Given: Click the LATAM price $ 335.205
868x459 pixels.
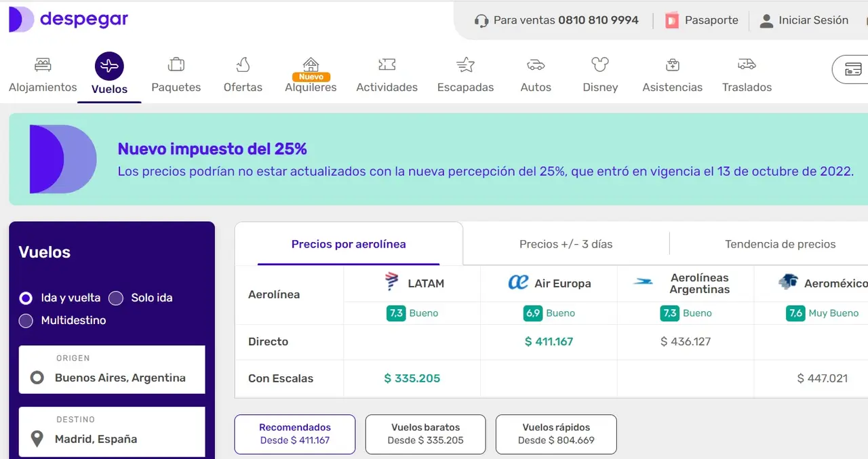Looking at the screenshot, I should pyautogui.click(x=412, y=378).
